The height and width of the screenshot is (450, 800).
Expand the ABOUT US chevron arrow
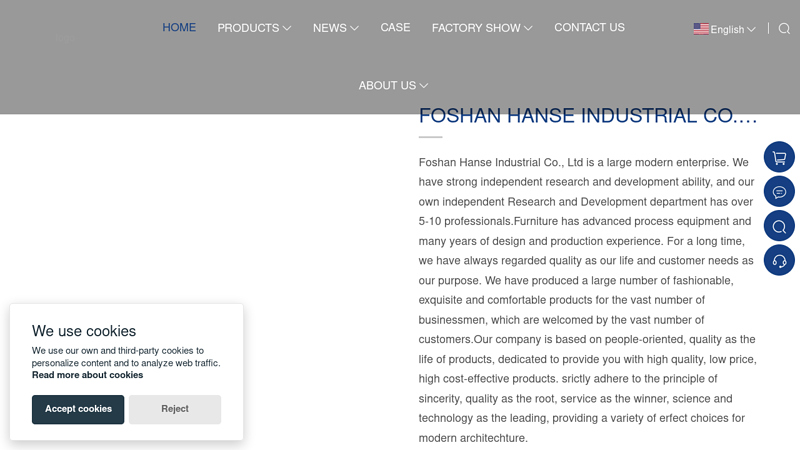pyautogui.click(x=423, y=86)
